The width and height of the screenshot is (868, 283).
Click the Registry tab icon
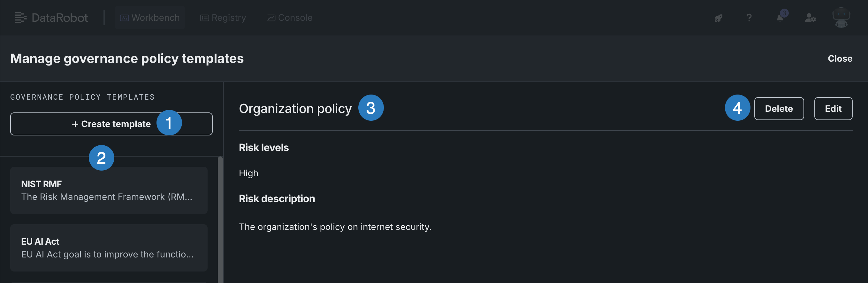tap(204, 18)
